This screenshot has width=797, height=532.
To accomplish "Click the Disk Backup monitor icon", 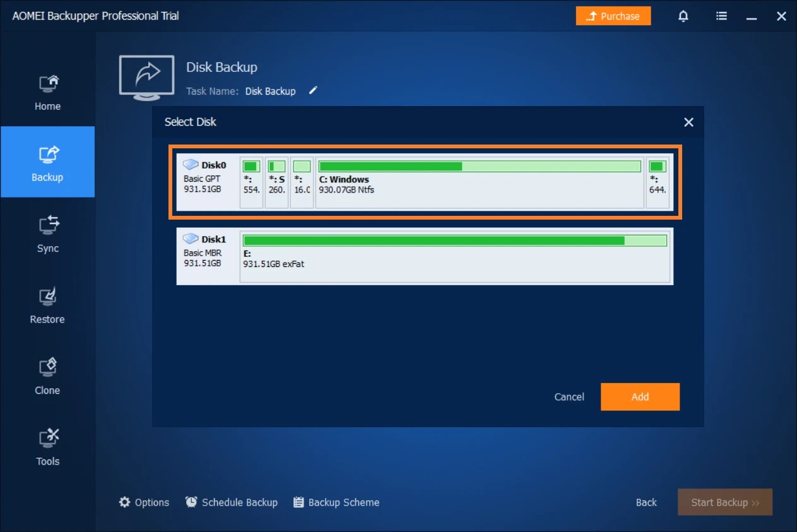I will coord(146,78).
